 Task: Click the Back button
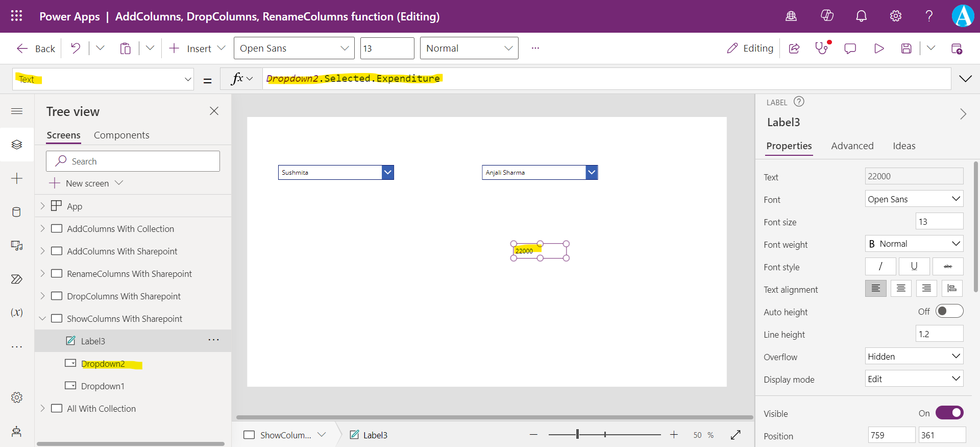[x=36, y=49]
